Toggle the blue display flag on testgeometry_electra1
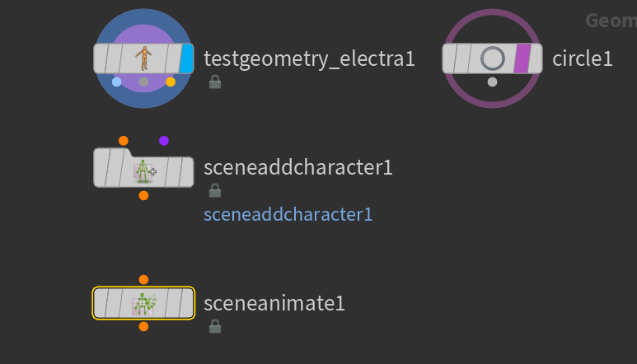 (x=186, y=58)
